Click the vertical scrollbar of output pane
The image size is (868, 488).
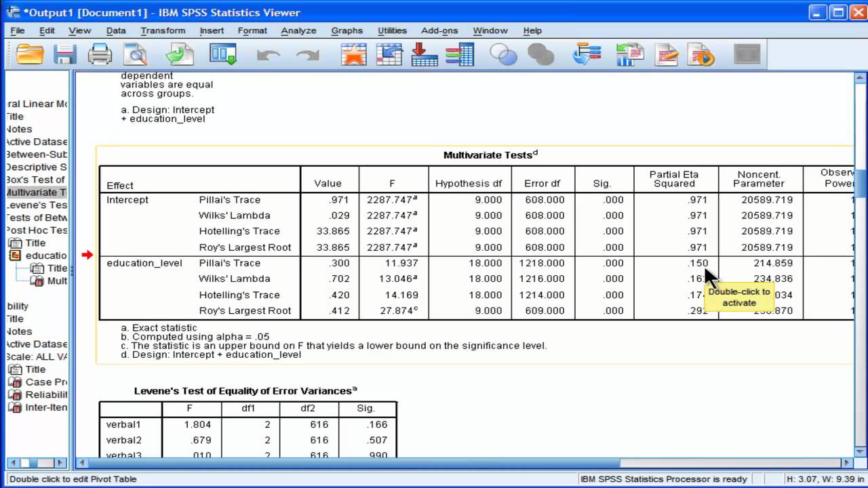860,264
